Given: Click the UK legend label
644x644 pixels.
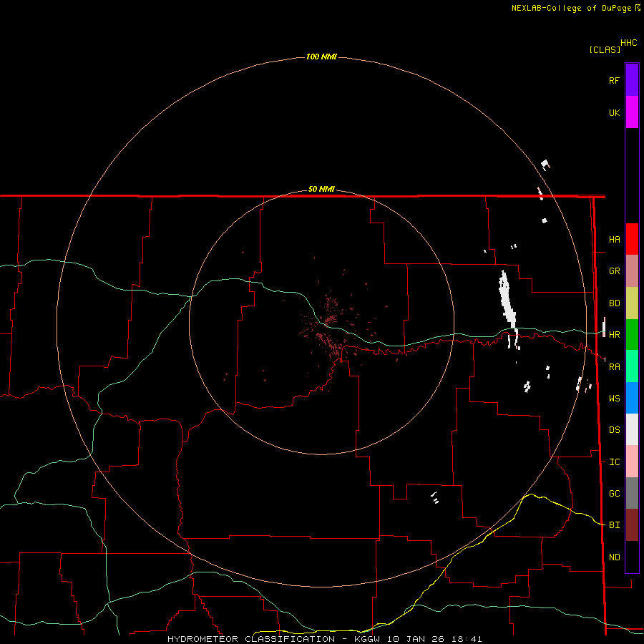Looking at the screenshot, I should tap(614, 112).
